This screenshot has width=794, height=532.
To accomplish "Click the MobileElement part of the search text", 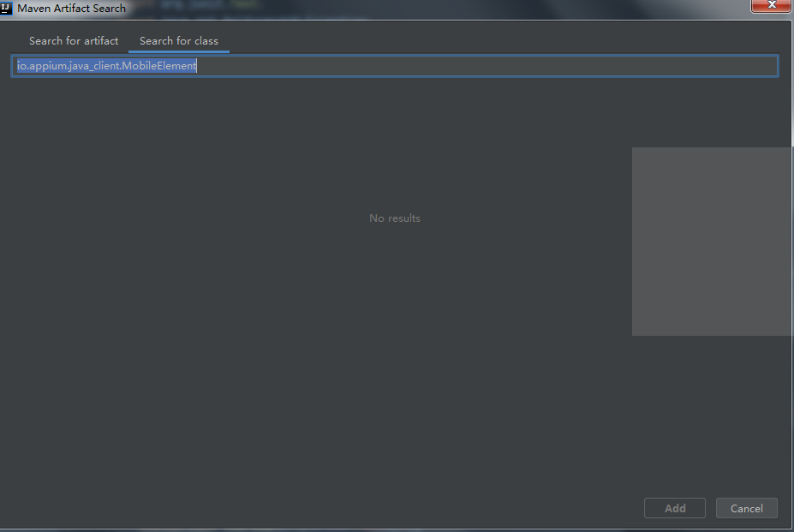I will (159, 66).
